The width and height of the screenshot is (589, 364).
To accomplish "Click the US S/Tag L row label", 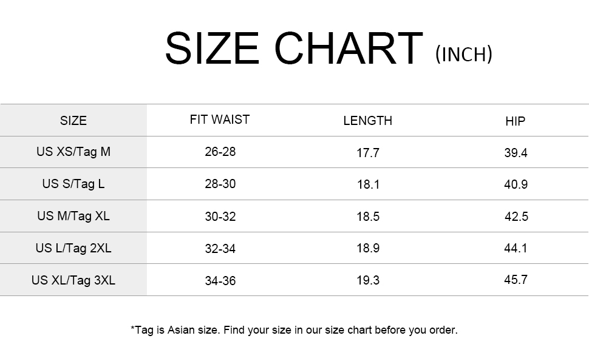I will click(73, 183).
